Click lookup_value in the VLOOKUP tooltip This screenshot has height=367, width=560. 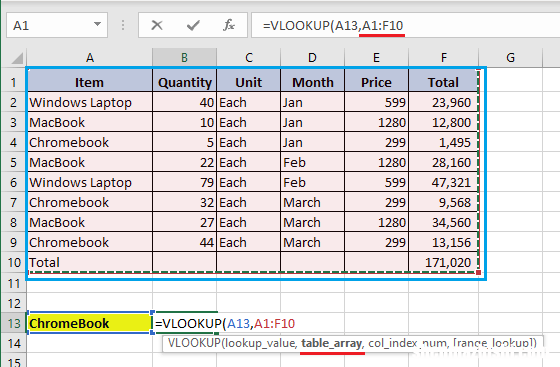click(261, 343)
